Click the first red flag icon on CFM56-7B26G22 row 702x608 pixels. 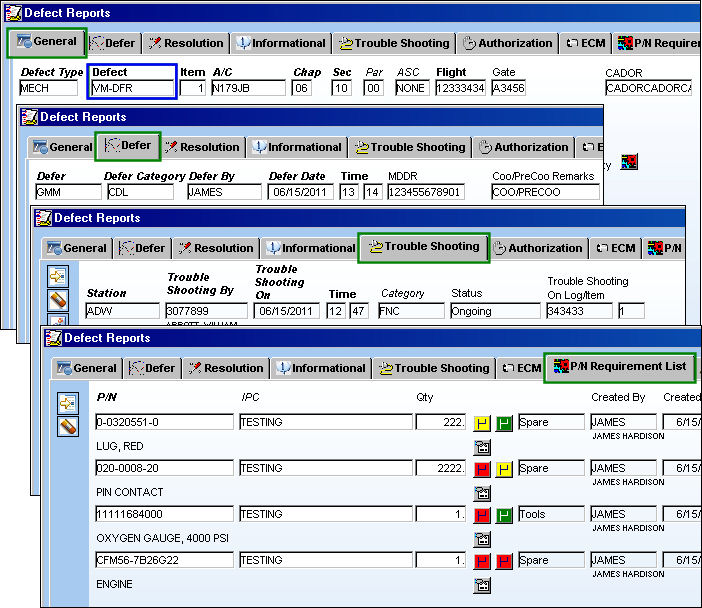click(x=482, y=561)
